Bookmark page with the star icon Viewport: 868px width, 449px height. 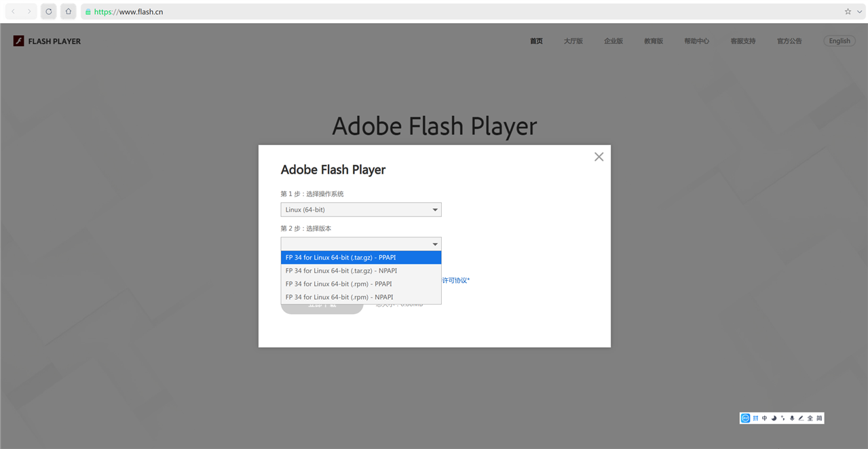(x=848, y=12)
